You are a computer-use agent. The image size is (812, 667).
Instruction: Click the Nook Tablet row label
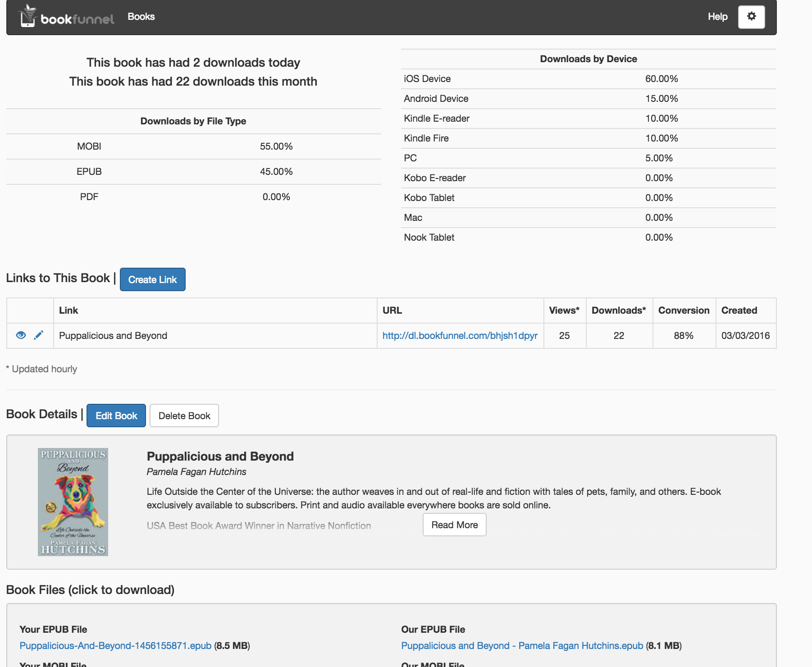click(x=429, y=238)
